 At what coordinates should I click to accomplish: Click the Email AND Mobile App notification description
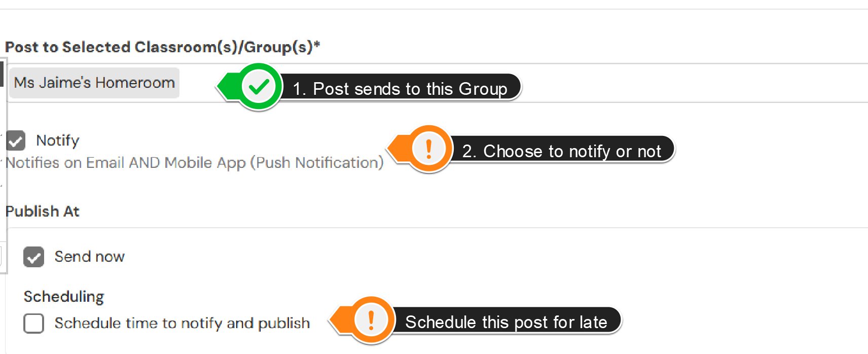(195, 163)
